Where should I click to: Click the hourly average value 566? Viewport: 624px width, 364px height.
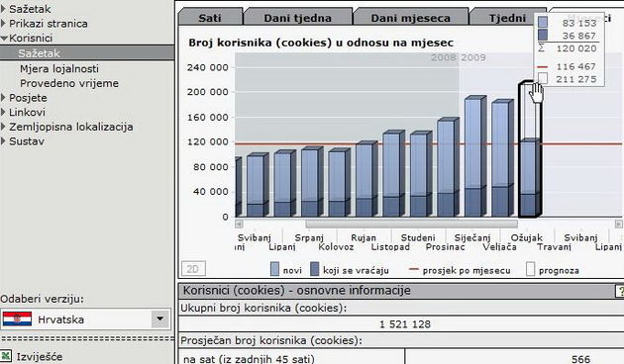[x=580, y=359]
